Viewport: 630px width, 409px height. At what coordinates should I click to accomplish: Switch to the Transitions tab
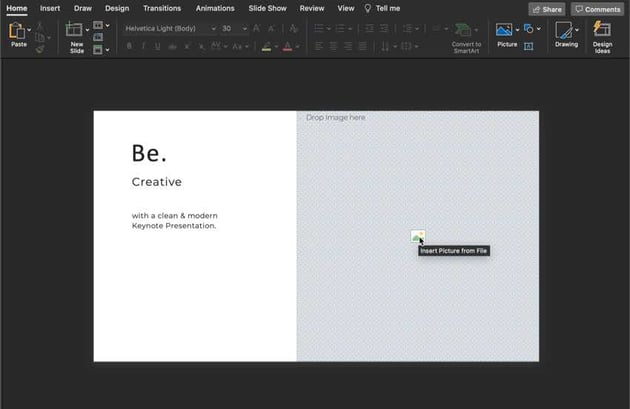tap(162, 8)
